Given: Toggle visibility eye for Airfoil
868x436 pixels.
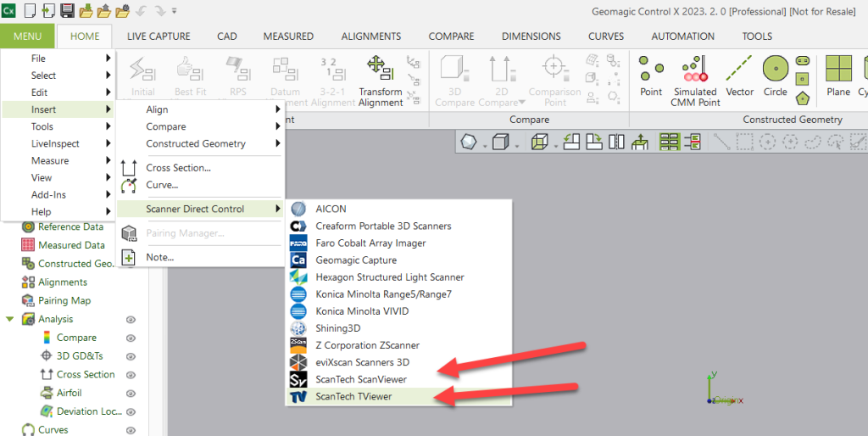Looking at the screenshot, I should pos(131,394).
